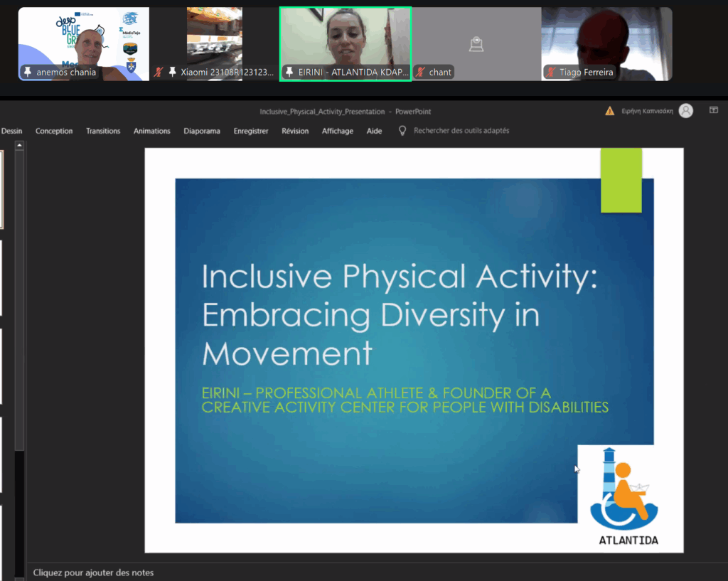Open the ribbon display options button
Screen dimensions: 728x581
click(713, 110)
